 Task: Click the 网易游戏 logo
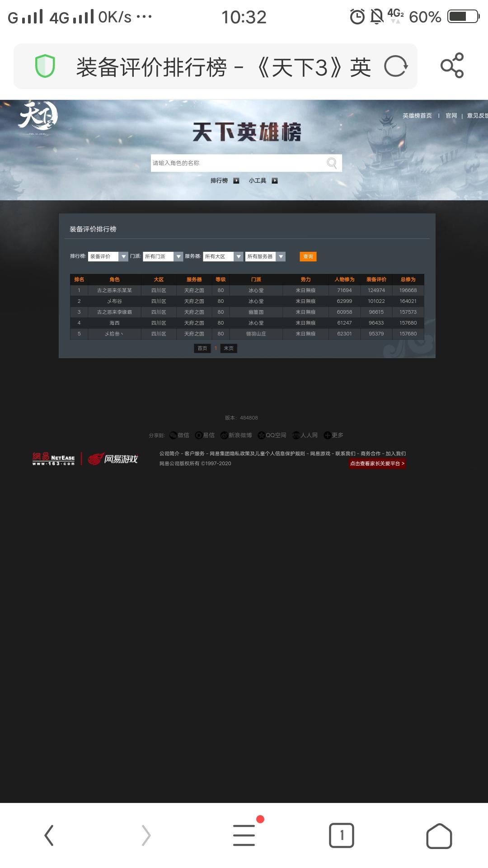pyautogui.click(x=113, y=459)
